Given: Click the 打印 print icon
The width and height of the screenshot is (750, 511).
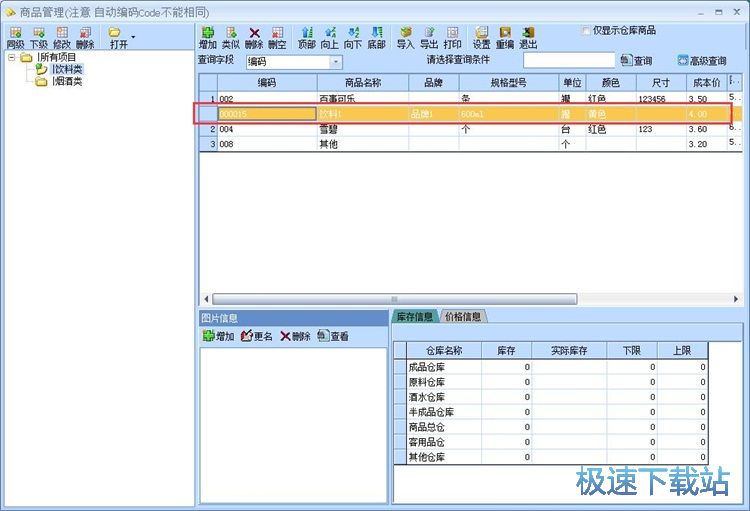Looking at the screenshot, I should click(x=452, y=38).
